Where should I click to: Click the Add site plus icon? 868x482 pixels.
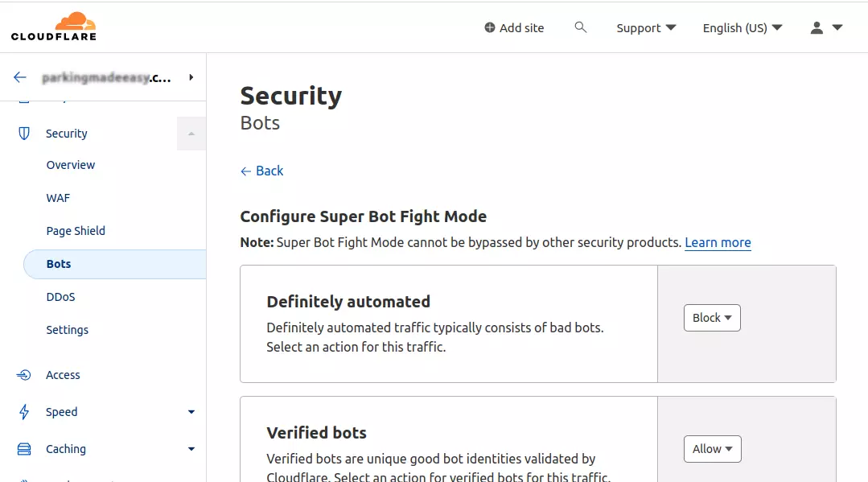(x=488, y=27)
